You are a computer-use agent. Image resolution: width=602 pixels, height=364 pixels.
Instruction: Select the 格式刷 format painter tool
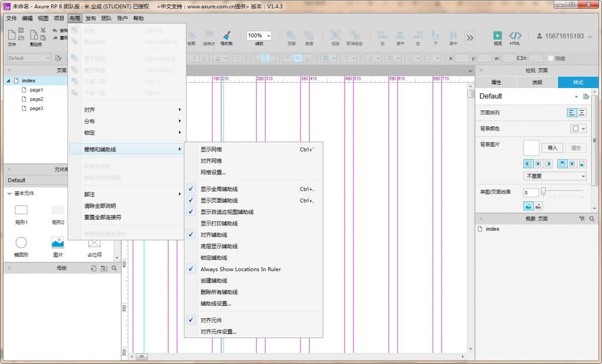click(226, 36)
